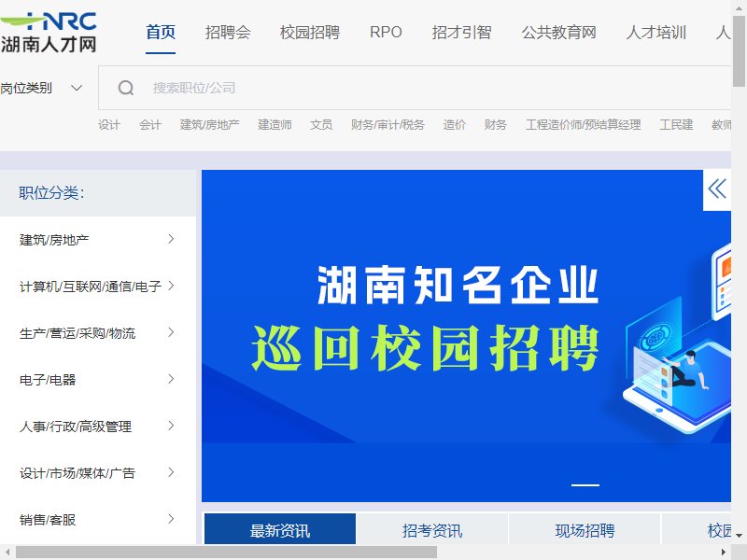747x560 pixels.
Task: Open the 湖南知名企业 巡回校园招聘 banner
Action: [x=466, y=336]
